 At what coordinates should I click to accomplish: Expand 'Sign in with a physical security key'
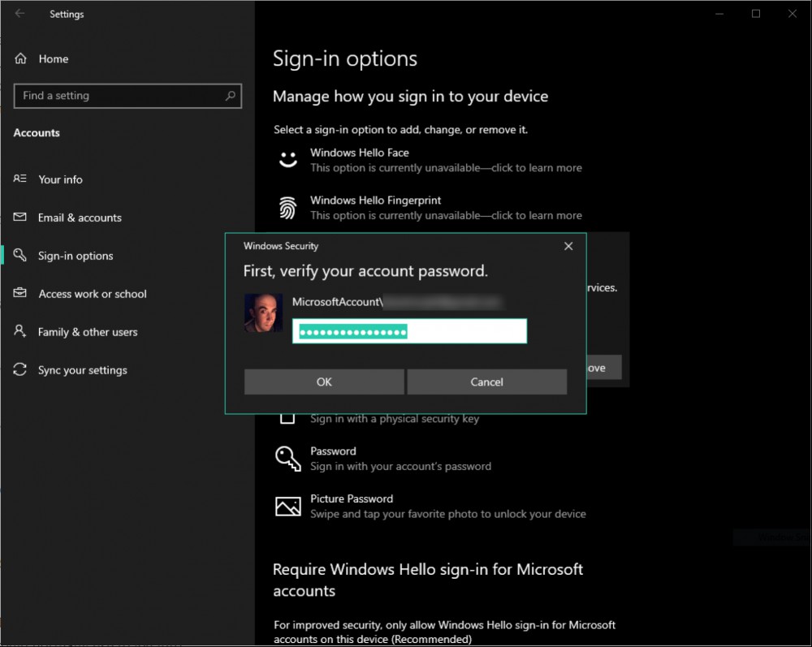[x=395, y=419]
